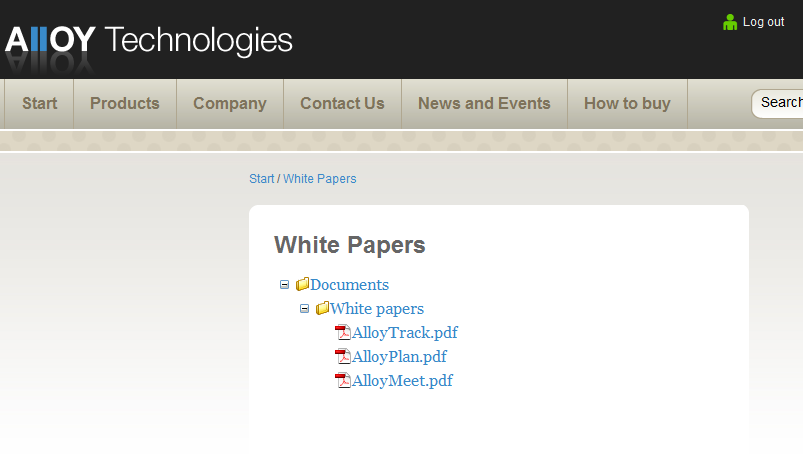Click the PDF icon for AlloyMeet.pdf
This screenshot has height=459, width=803.
pyautogui.click(x=343, y=380)
